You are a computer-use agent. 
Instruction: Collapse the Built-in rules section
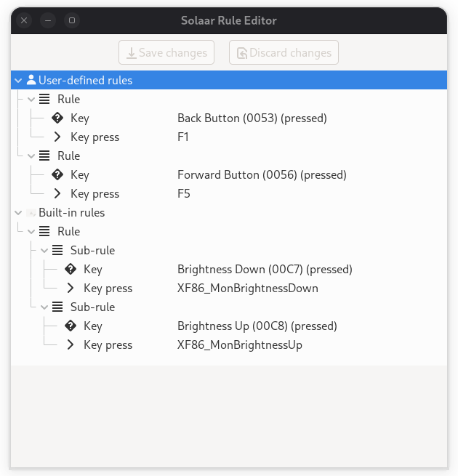coord(18,212)
